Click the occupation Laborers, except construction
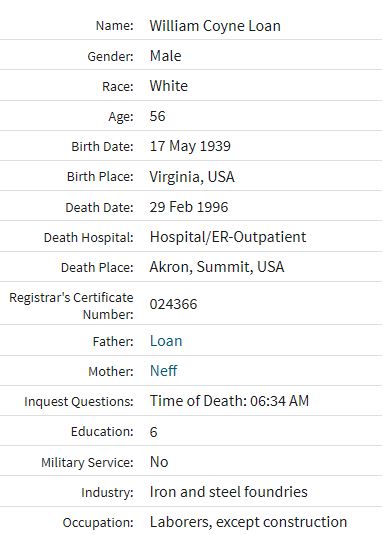 pyautogui.click(x=249, y=522)
